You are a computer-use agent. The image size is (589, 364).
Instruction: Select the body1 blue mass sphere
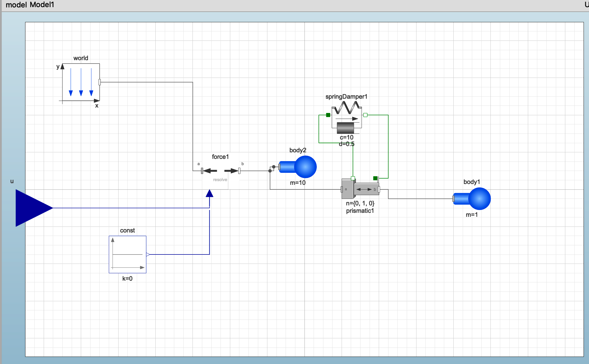click(x=480, y=199)
